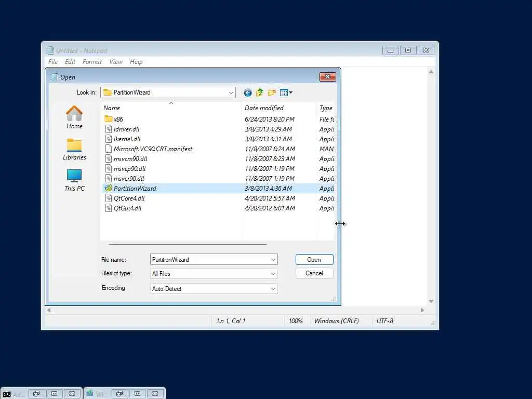Select the PartitionWizard application icon

(x=108, y=188)
